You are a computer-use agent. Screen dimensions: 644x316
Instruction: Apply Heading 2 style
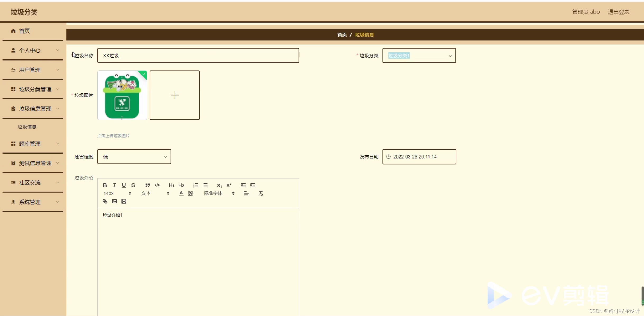(x=181, y=185)
